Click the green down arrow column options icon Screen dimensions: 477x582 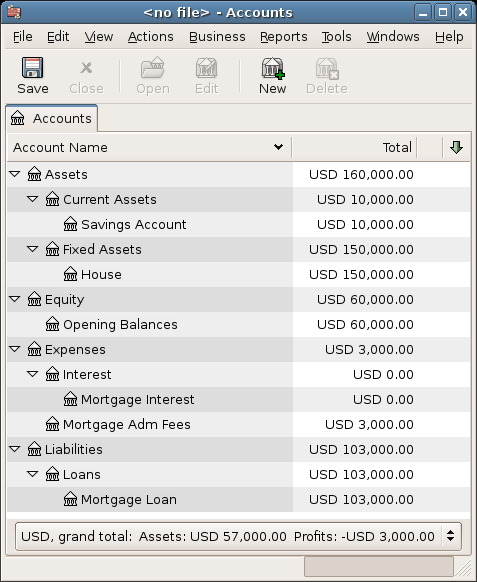pyautogui.click(x=456, y=147)
